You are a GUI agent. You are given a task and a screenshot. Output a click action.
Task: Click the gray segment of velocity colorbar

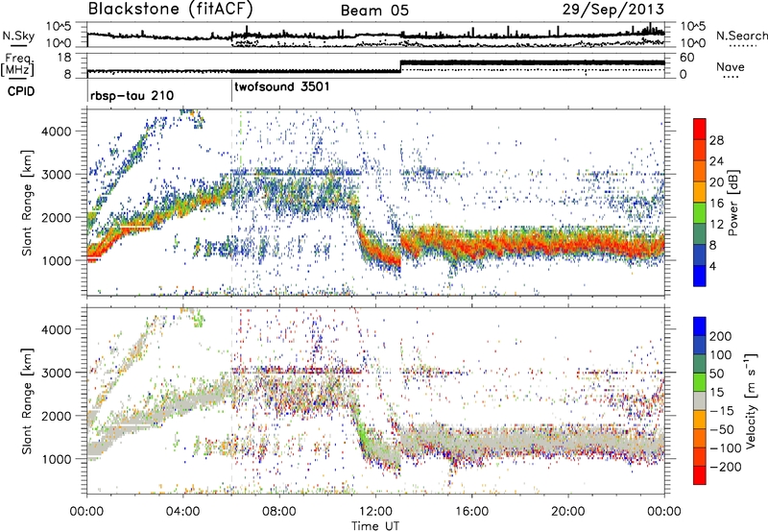(700, 401)
